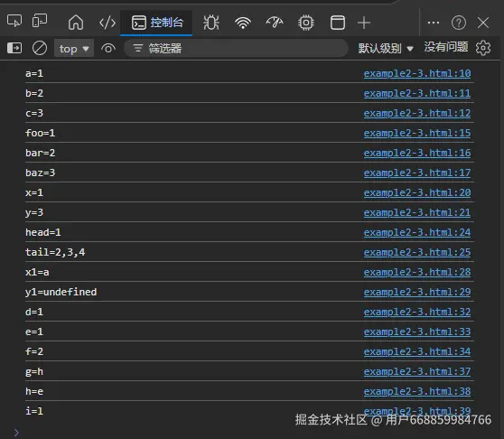Open console settings gear icon
The image size is (504, 439).
(x=483, y=48)
